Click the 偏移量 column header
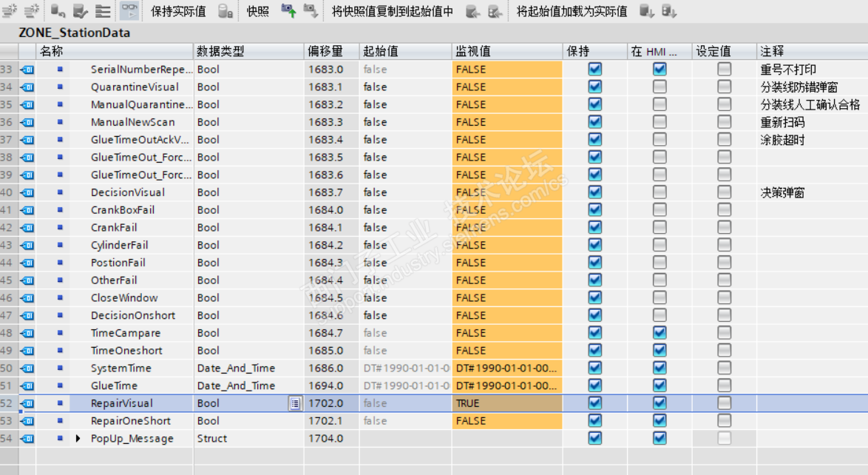 331,52
